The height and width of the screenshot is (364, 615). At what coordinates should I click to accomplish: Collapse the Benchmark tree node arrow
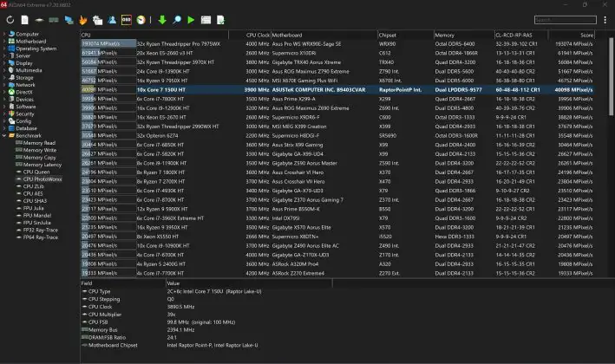click(4, 135)
